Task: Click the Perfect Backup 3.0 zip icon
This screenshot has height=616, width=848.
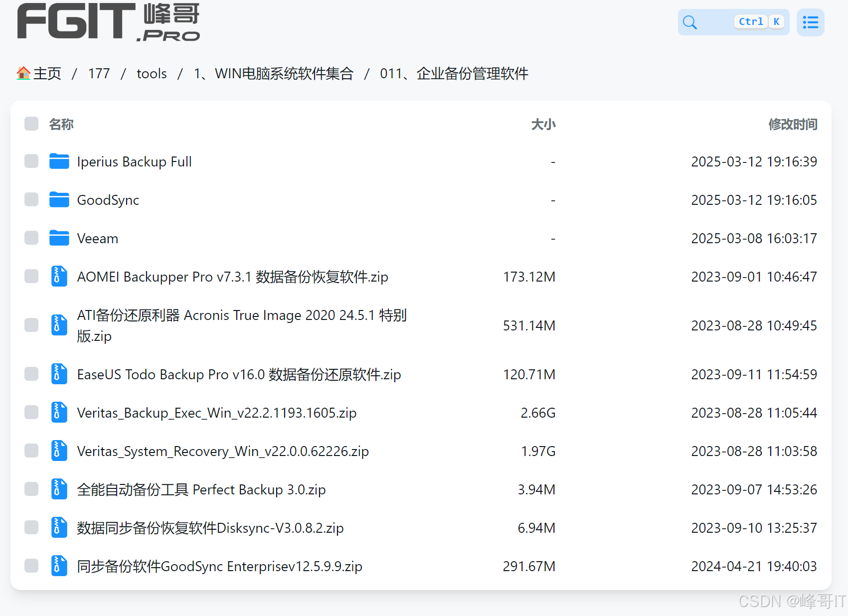Action: point(59,489)
